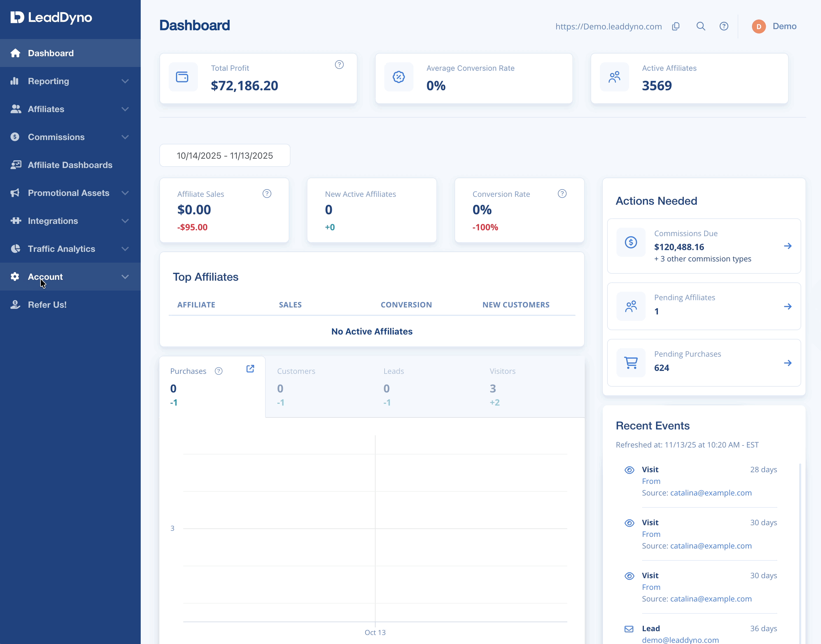Click the Oct 13 chart axis label
Viewport: 821px width, 644px height.
tap(375, 632)
